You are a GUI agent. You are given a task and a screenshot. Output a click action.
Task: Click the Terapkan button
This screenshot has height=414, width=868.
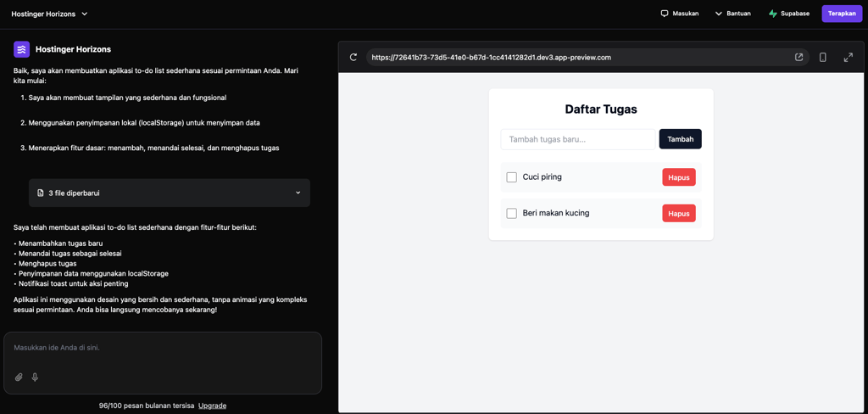pyautogui.click(x=842, y=14)
